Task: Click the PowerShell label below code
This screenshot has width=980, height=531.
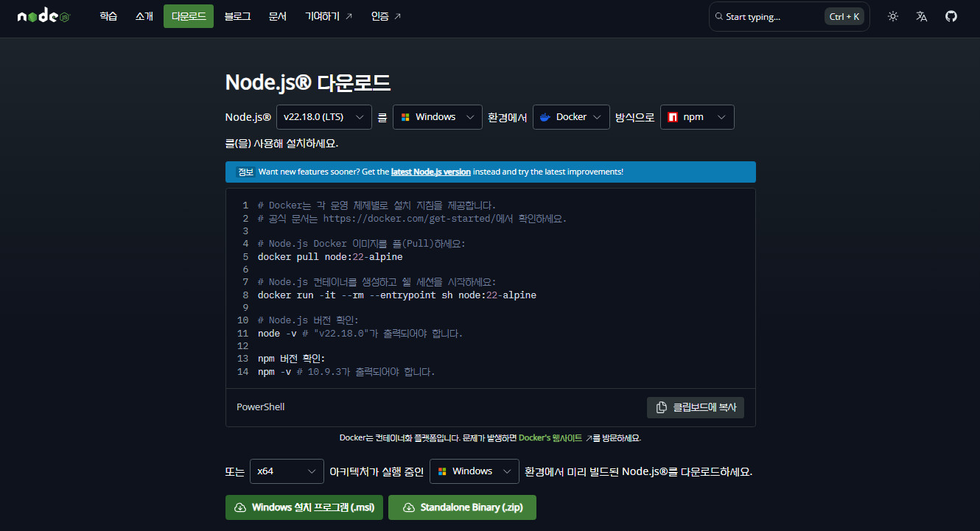Action: [260, 407]
